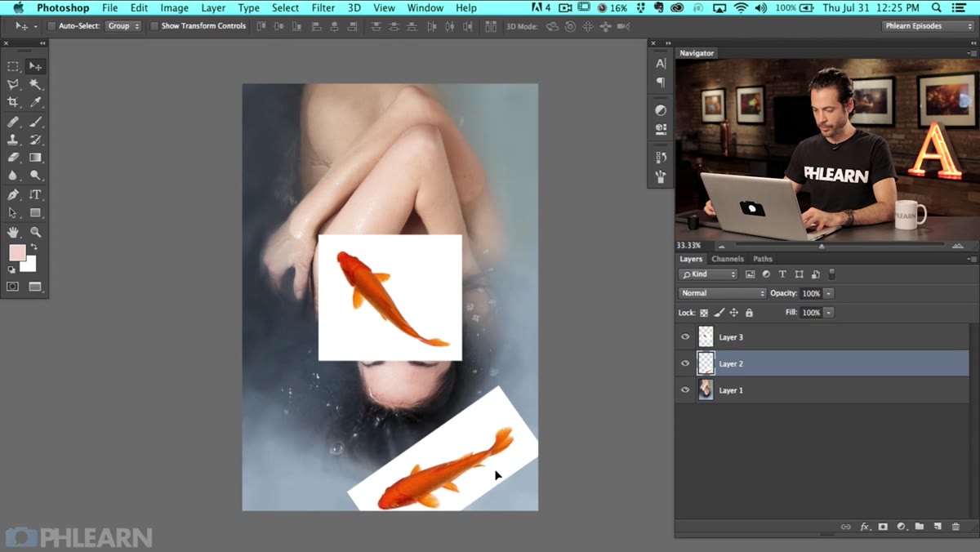The width and height of the screenshot is (980, 552).
Task: Open the fx layer style menu
Action: [865, 527]
